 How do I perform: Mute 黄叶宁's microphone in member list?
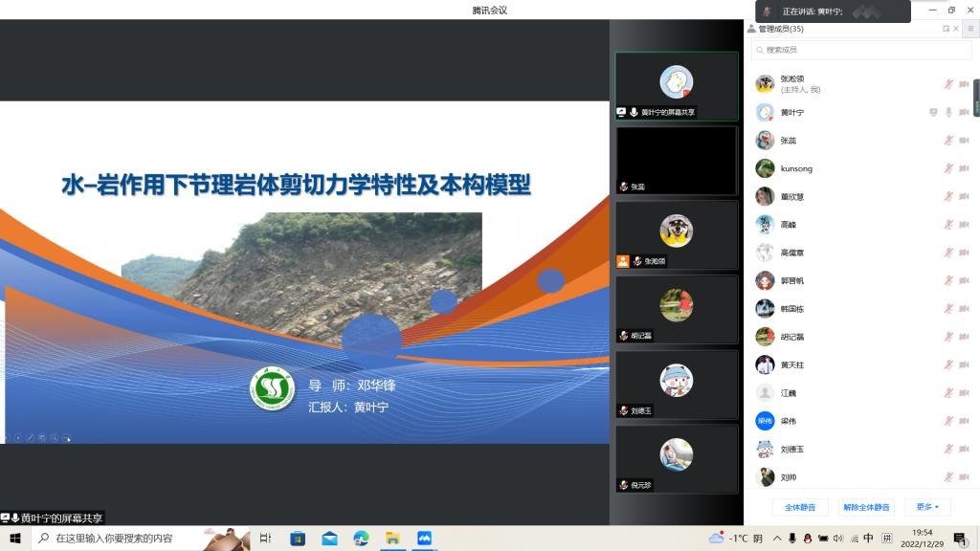pyautogui.click(x=948, y=112)
